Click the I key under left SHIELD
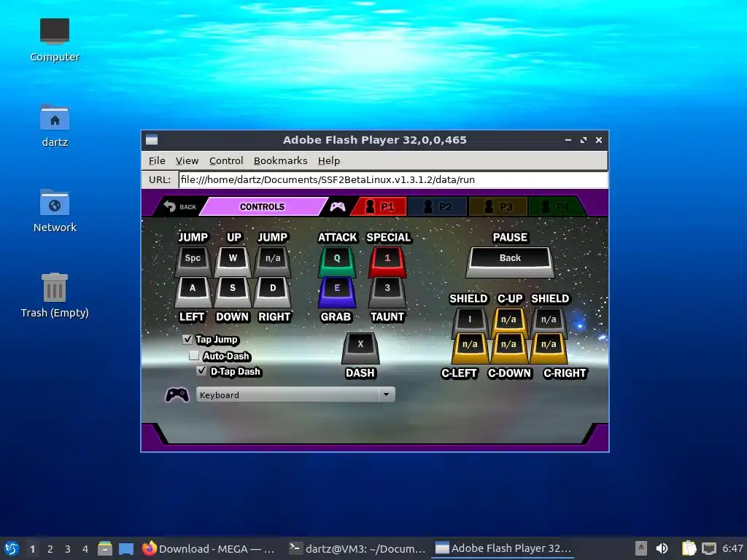 click(x=470, y=322)
